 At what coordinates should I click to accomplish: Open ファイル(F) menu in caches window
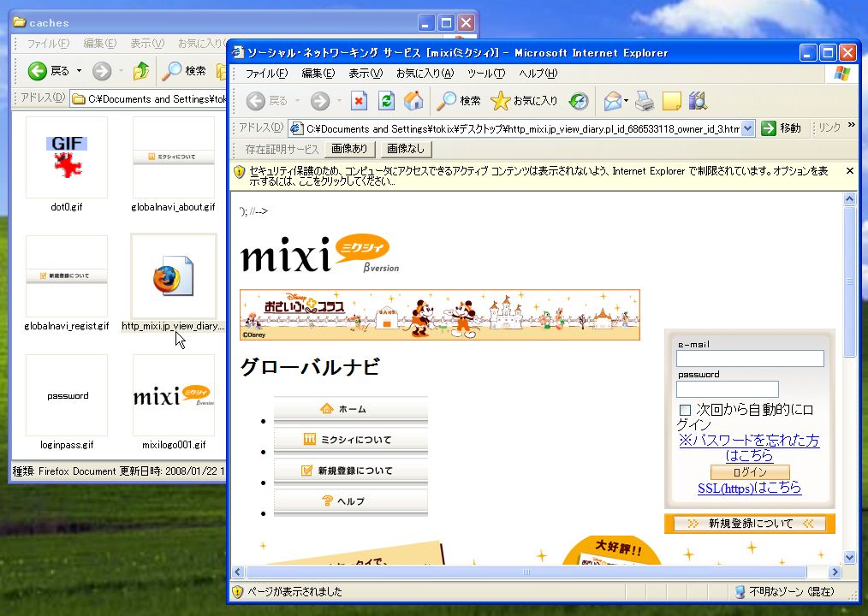pyautogui.click(x=48, y=43)
